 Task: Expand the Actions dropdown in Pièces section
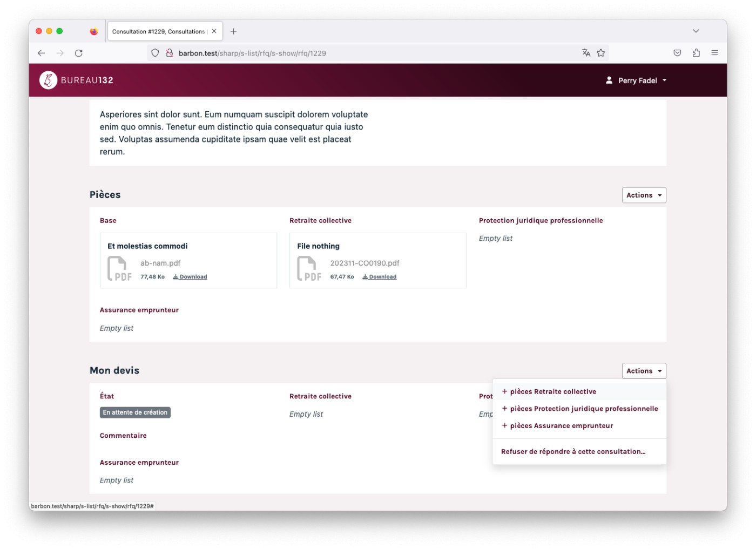click(644, 195)
